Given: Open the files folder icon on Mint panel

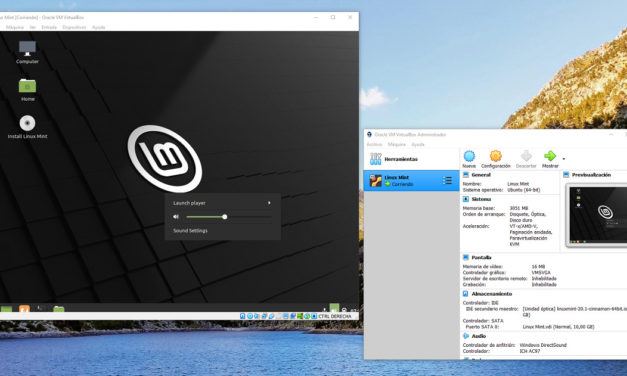Looking at the screenshot, I should 59,308.
